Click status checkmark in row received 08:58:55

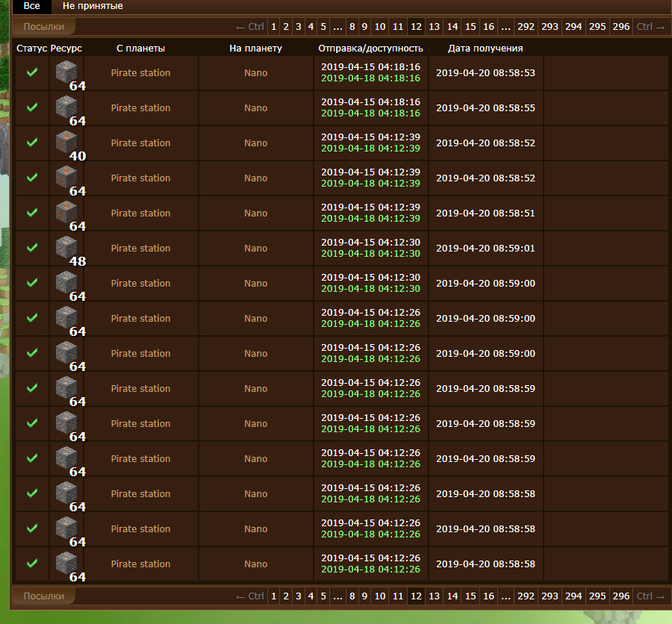[x=32, y=107]
